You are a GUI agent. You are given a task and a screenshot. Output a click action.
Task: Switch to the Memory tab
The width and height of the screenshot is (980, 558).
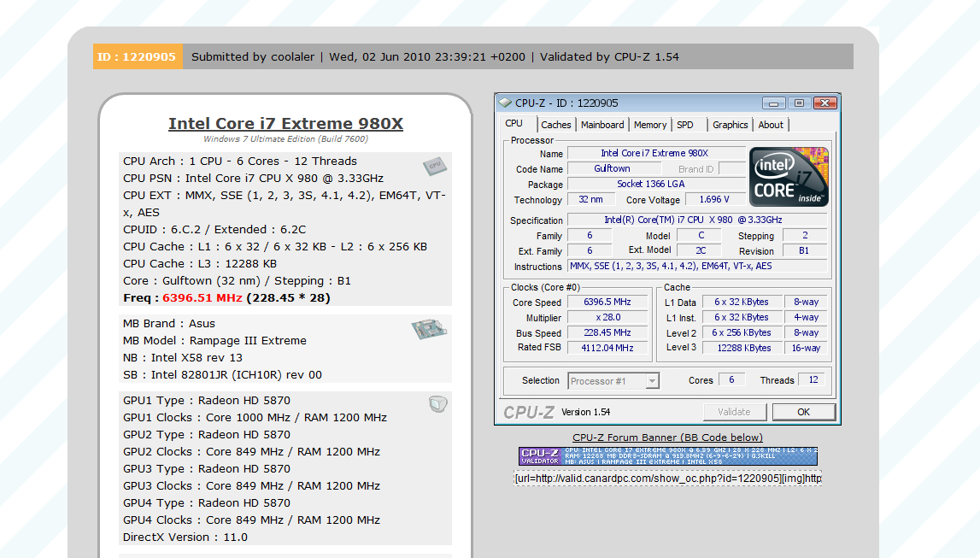[650, 125]
